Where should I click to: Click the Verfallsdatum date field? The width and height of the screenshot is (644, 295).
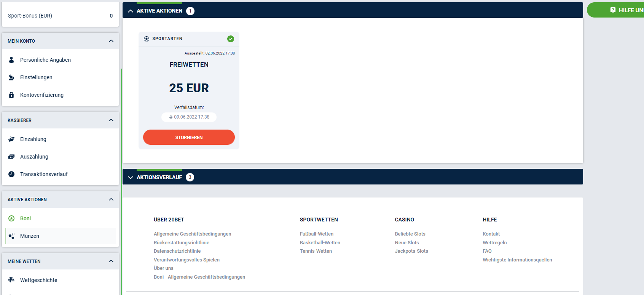189,117
